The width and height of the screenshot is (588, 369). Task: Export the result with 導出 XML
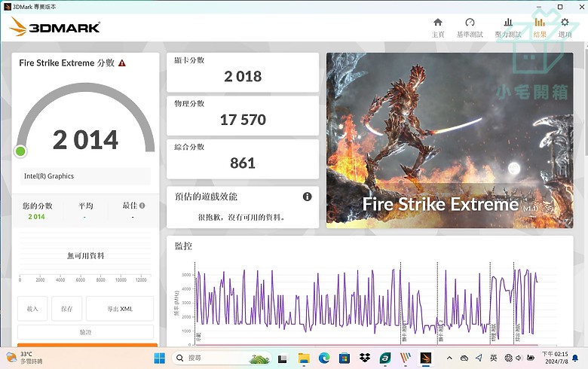(x=120, y=309)
